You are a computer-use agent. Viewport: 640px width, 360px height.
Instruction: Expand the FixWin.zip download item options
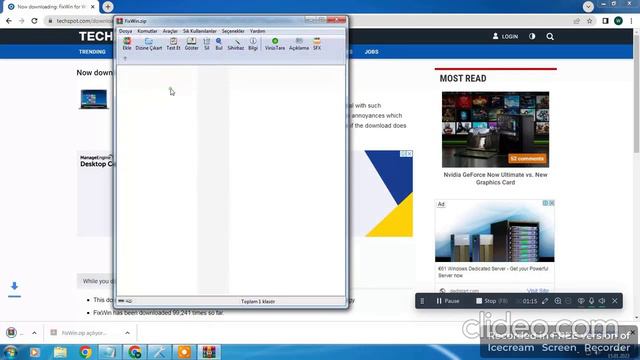coord(127,333)
